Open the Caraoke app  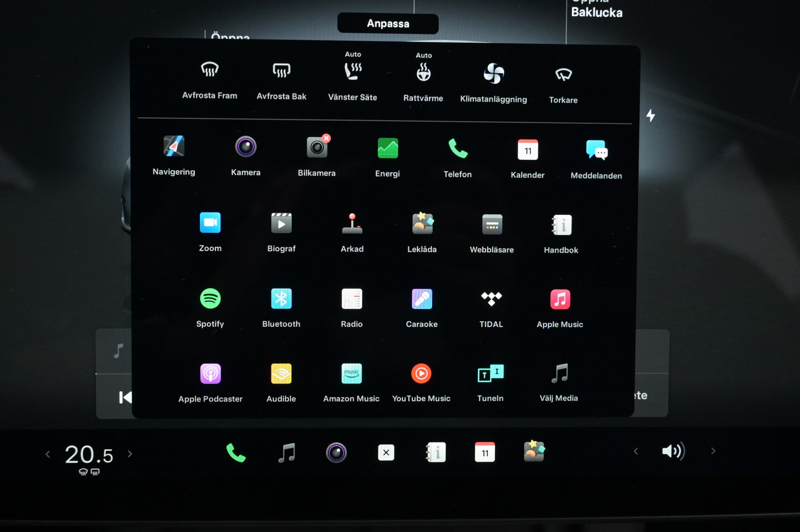pos(422,299)
